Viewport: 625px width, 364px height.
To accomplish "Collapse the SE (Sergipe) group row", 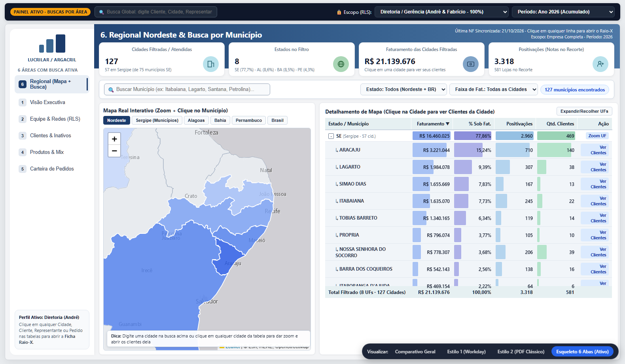I will (x=331, y=136).
